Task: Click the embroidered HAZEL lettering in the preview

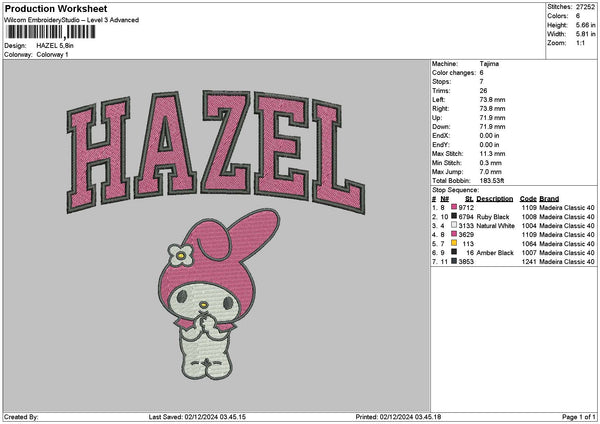Action: click(x=216, y=151)
